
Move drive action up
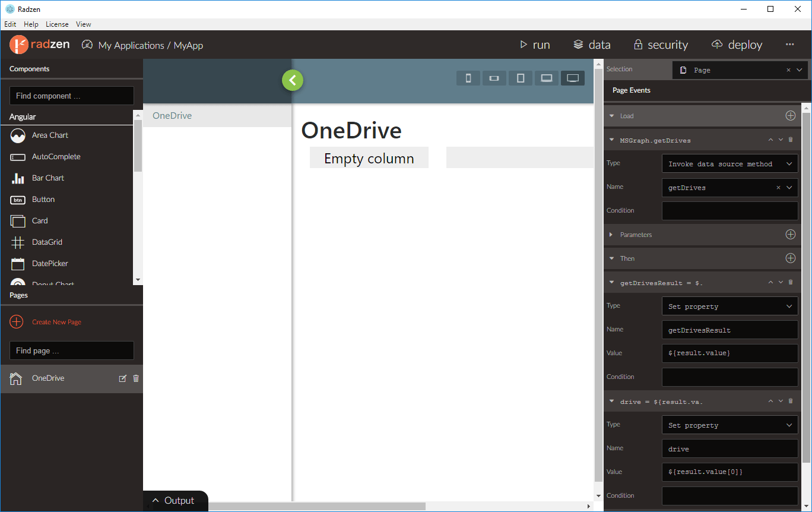point(771,401)
